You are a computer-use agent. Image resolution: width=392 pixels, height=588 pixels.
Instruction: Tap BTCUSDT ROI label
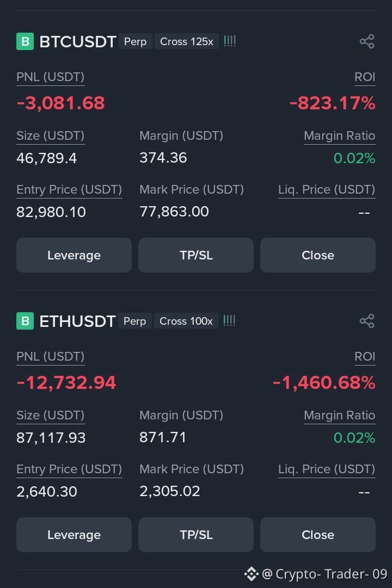pos(365,77)
